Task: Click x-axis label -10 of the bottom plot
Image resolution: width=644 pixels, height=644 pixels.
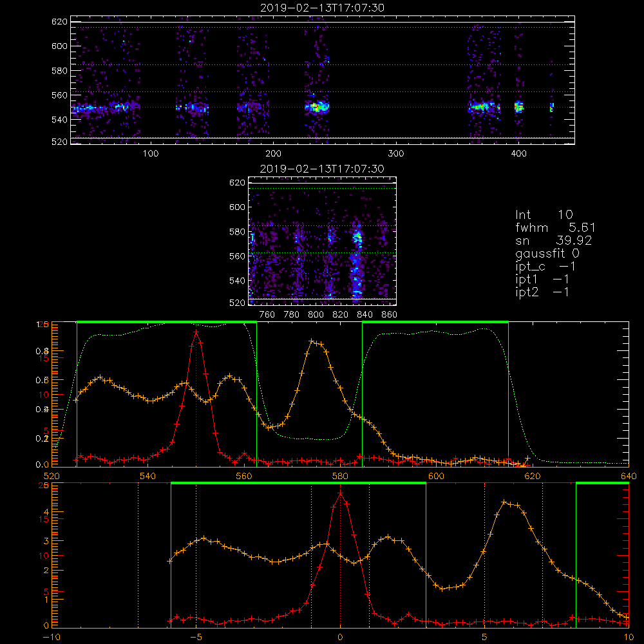Action: [x=52, y=637]
